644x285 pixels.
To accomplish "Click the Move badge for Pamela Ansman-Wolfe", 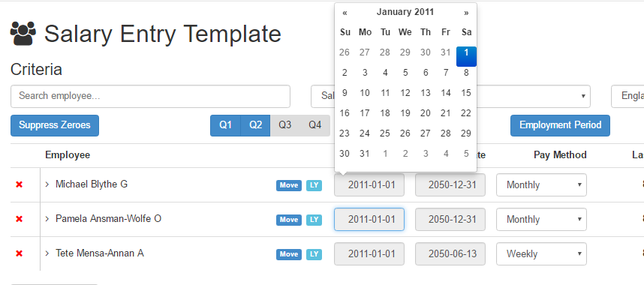I will click(x=289, y=220).
